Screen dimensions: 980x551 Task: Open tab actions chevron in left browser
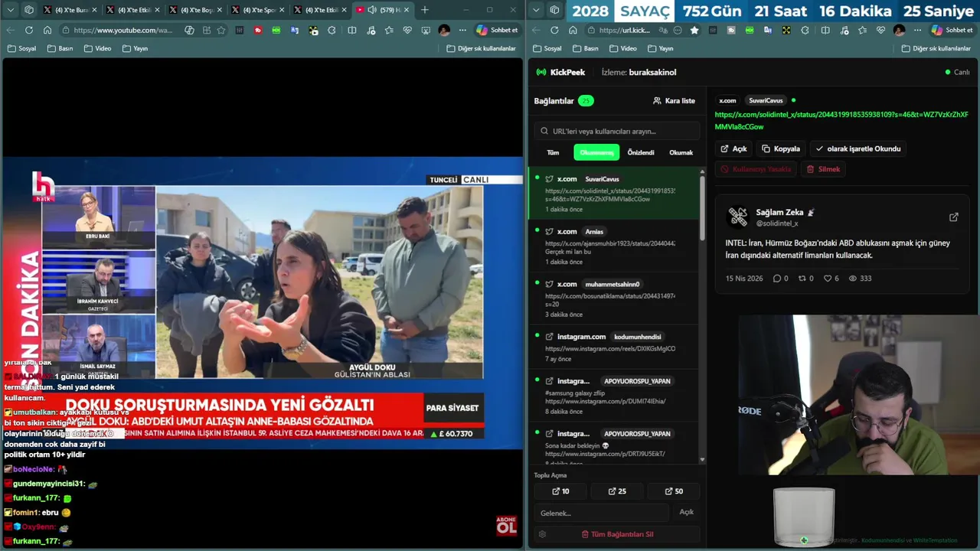click(11, 10)
